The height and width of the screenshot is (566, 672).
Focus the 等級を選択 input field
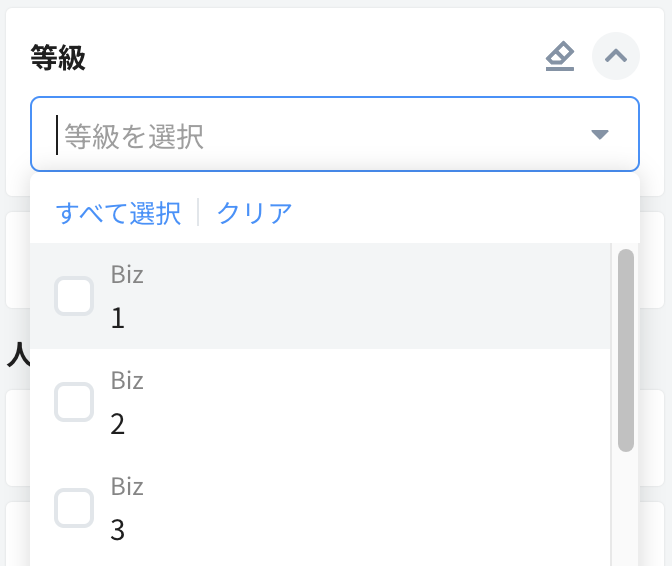coord(300,134)
